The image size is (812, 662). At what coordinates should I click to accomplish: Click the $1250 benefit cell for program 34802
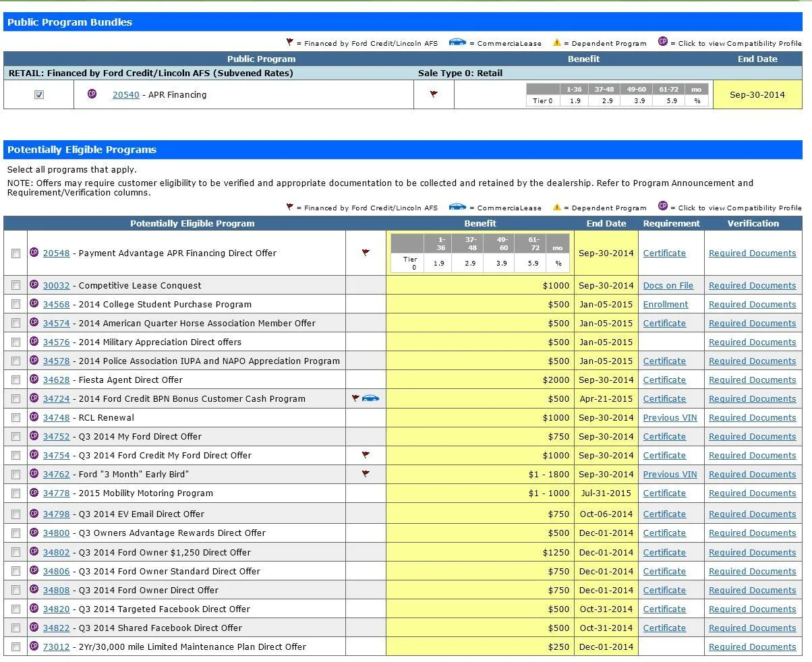pyautogui.click(x=480, y=552)
